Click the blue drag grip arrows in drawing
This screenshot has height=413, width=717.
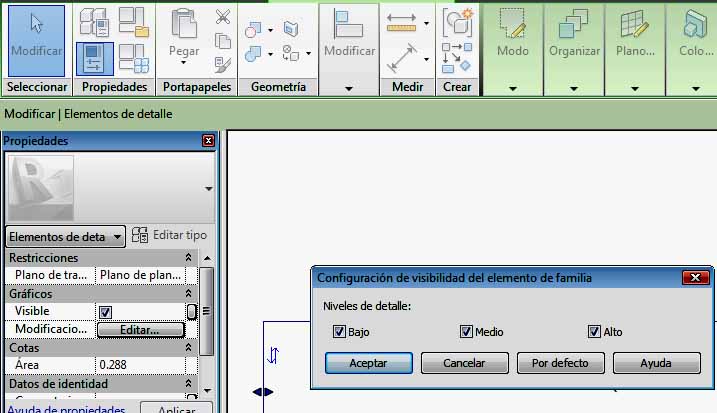coord(263,392)
